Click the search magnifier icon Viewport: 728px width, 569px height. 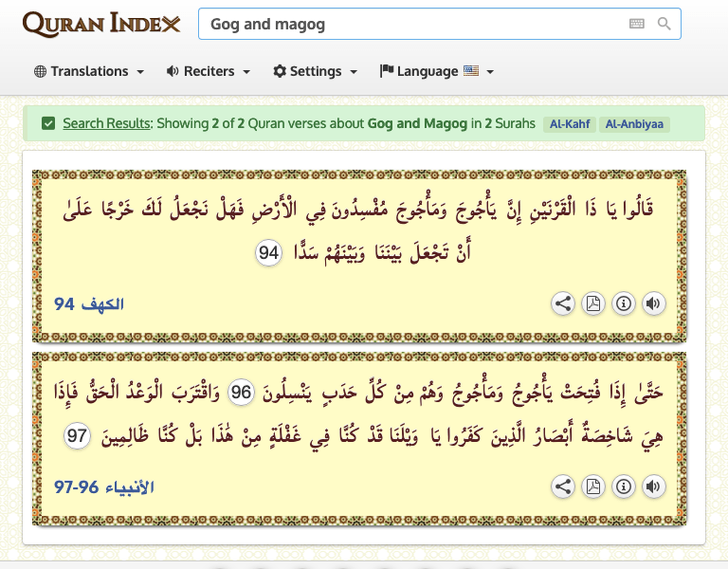664,24
